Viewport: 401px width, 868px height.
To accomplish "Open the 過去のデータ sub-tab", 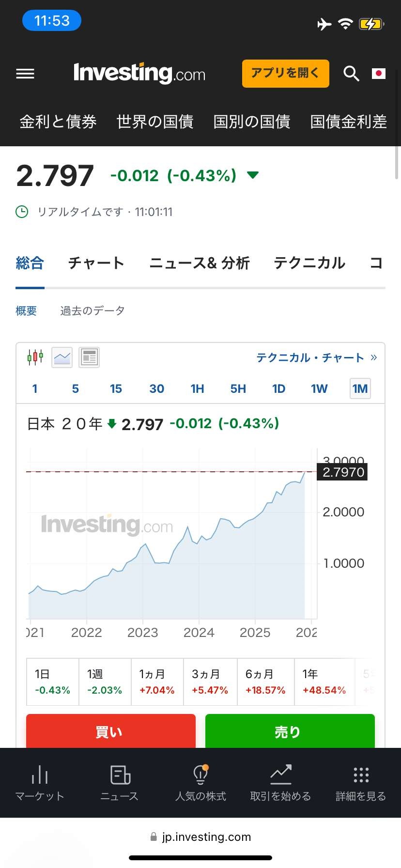I will click(x=93, y=310).
